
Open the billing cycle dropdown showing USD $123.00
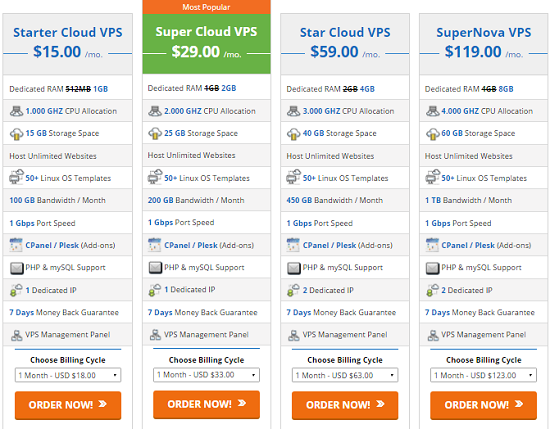(x=483, y=375)
